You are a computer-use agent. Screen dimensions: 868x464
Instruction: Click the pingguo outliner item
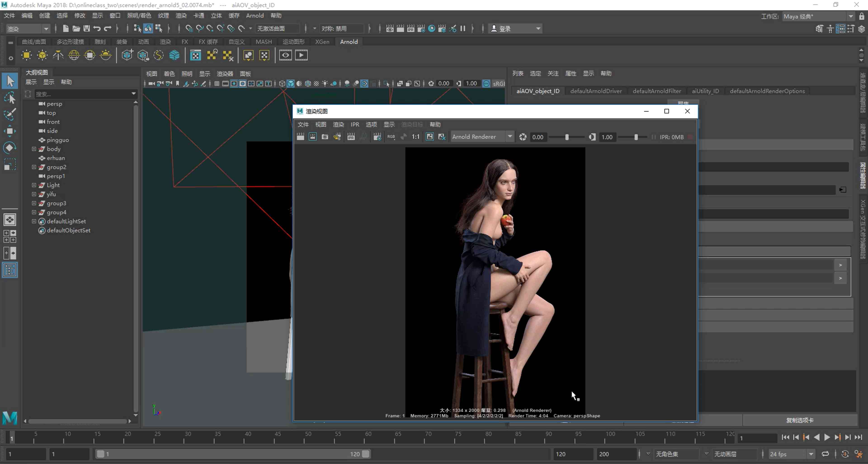(59, 140)
